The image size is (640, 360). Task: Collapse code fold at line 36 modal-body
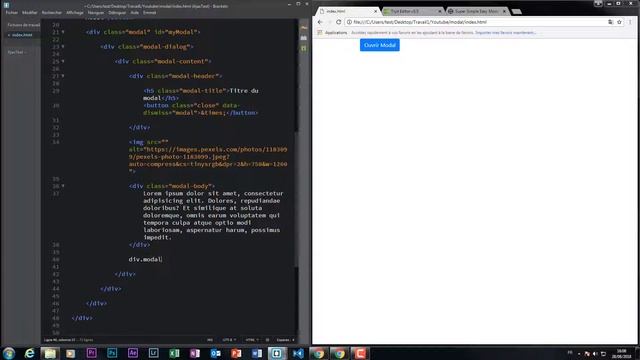tap(63, 186)
